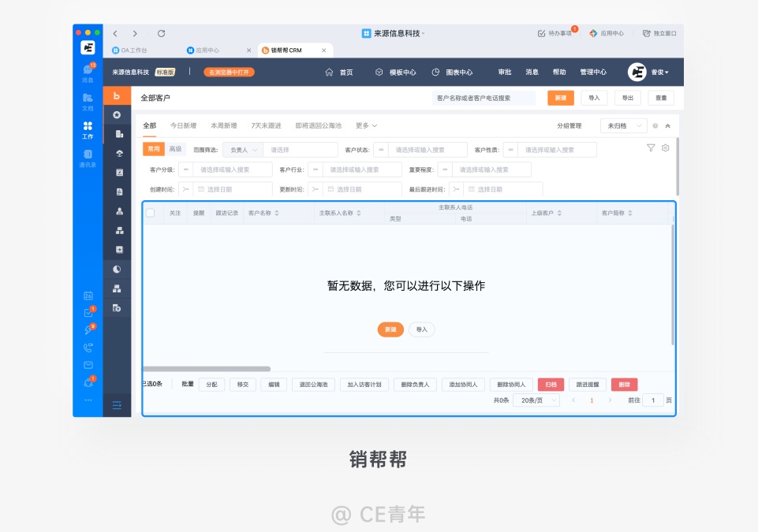Expand CRM sidebar with bottom menu icon
Image resolution: width=758 pixels, height=532 pixels.
coord(117,405)
